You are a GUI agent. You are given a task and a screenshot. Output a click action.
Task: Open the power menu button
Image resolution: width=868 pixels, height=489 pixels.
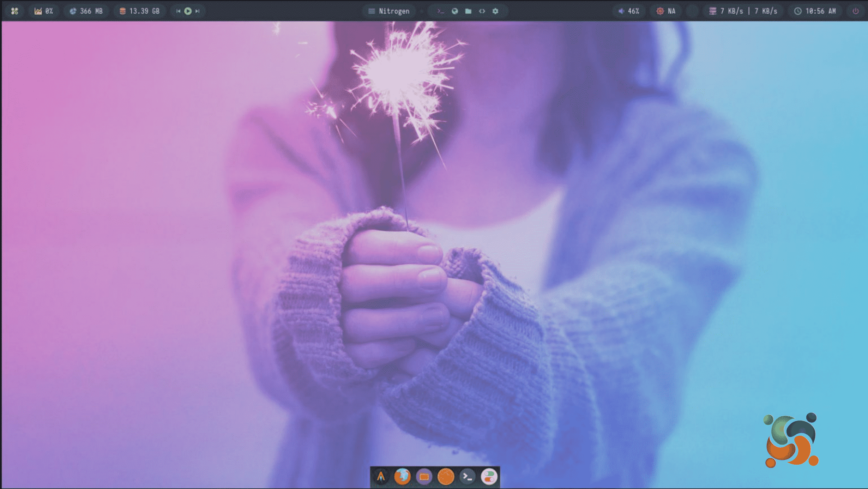point(856,11)
